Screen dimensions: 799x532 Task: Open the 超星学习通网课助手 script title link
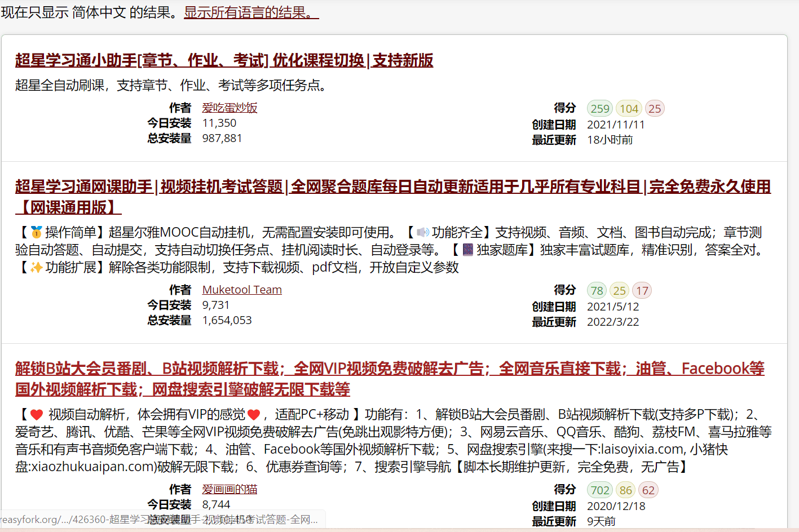393,197
